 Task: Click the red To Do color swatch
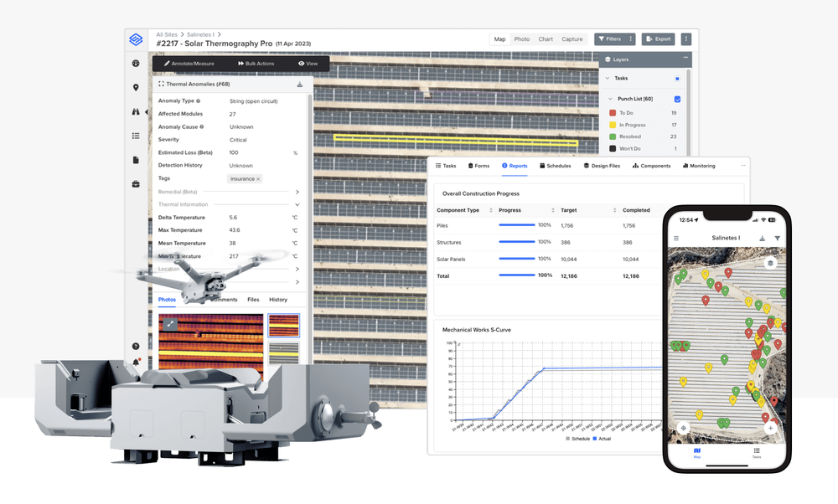tap(613, 113)
